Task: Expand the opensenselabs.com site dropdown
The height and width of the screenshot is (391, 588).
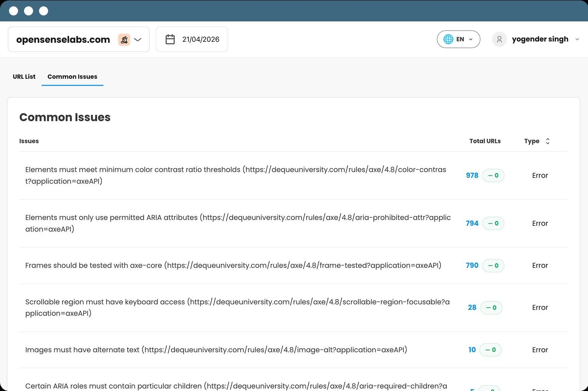Action: (x=138, y=39)
